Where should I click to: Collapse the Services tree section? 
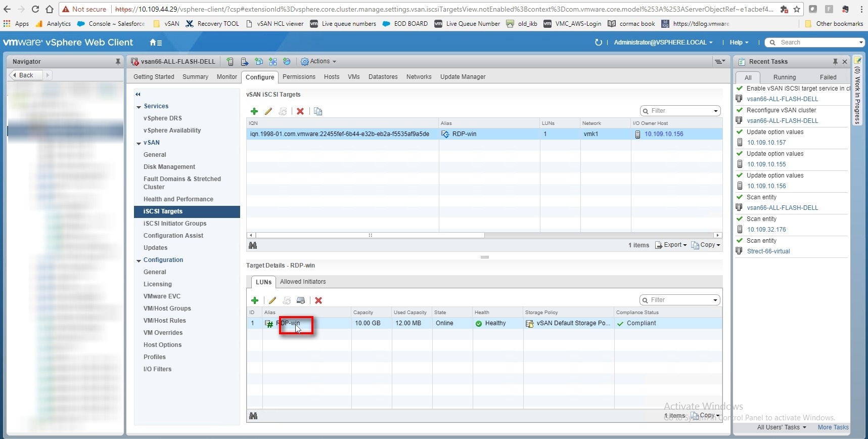[139, 107]
